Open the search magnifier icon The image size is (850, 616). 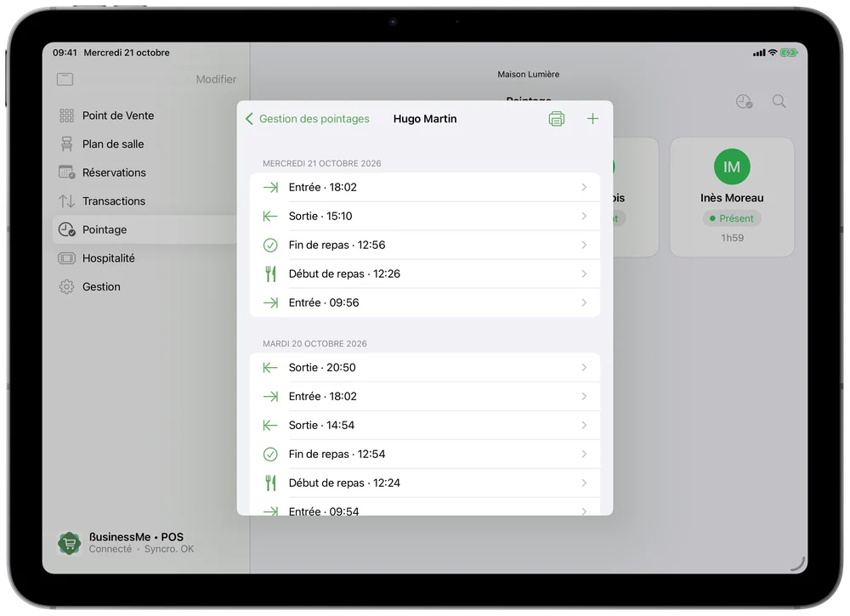[x=779, y=101]
